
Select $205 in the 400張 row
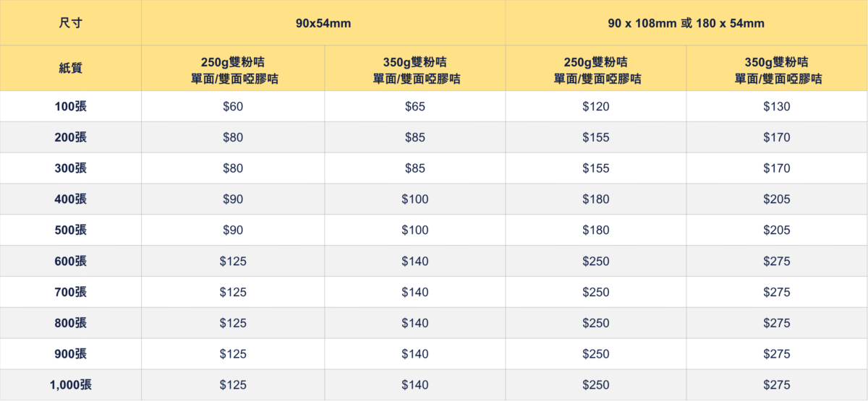[777, 199]
